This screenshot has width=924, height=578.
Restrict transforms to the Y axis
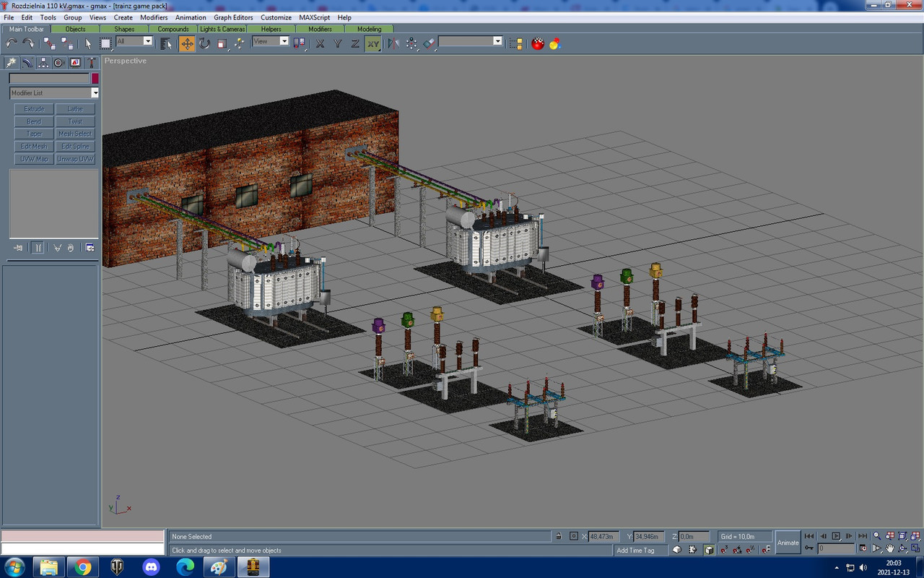pos(338,43)
